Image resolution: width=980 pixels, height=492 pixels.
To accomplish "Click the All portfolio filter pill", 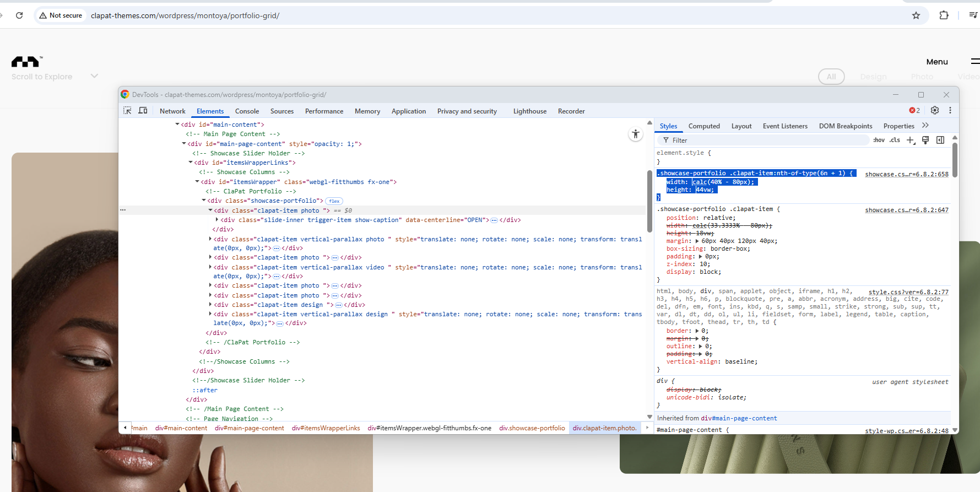I will pos(831,77).
